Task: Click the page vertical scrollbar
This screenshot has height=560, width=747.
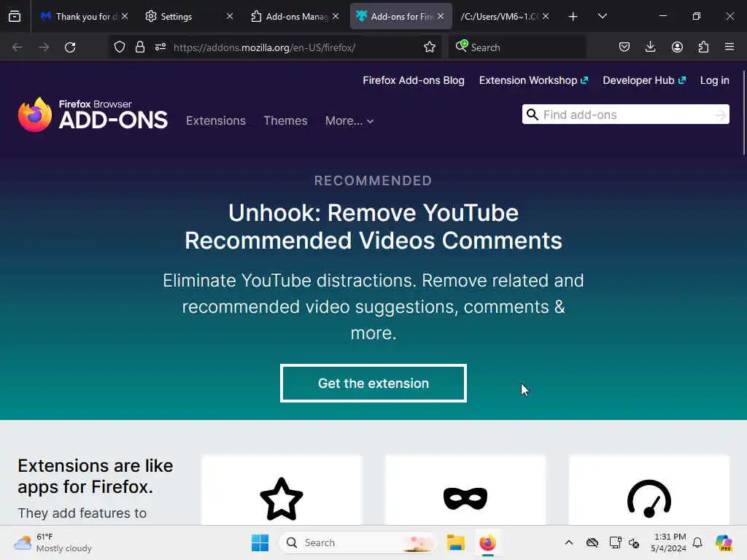Action: click(743, 113)
